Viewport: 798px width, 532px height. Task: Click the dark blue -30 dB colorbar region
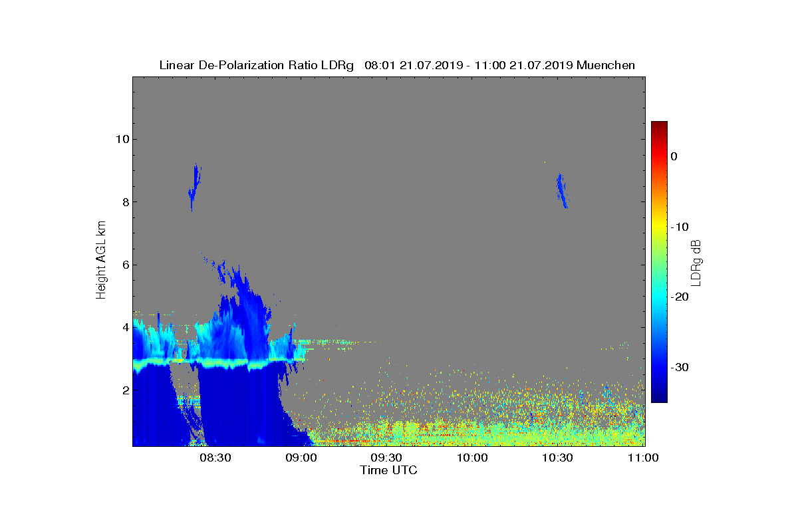[659, 367]
